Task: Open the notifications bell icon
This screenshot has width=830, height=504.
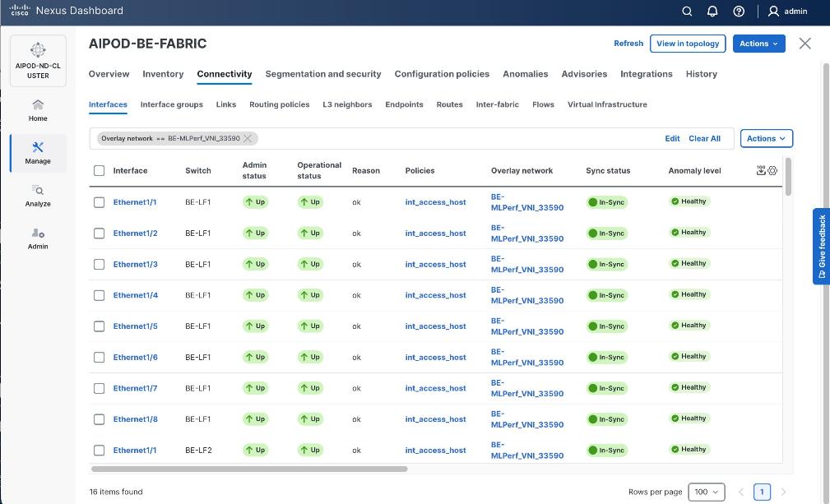Action: click(x=712, y=12)
